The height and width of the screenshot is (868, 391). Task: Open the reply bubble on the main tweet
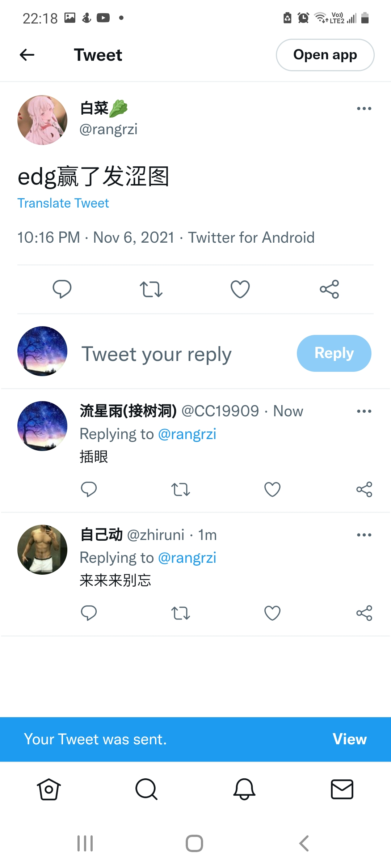(62, 289)
